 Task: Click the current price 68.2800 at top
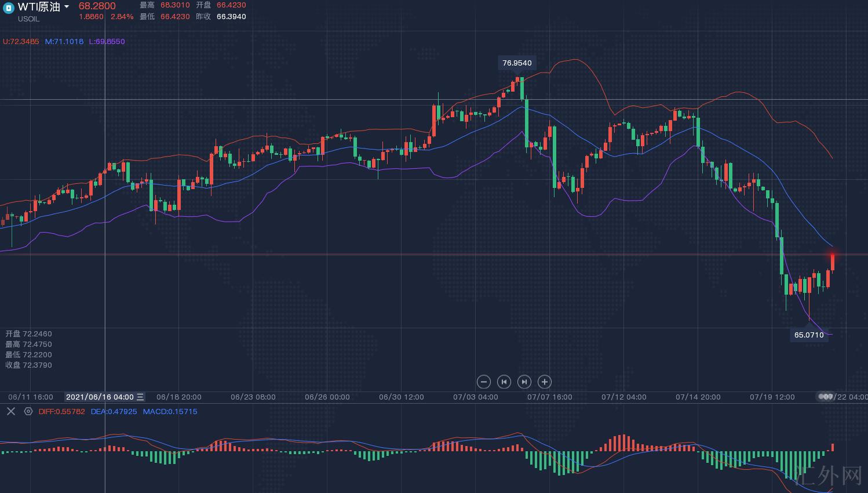click(x=97, y=6)
